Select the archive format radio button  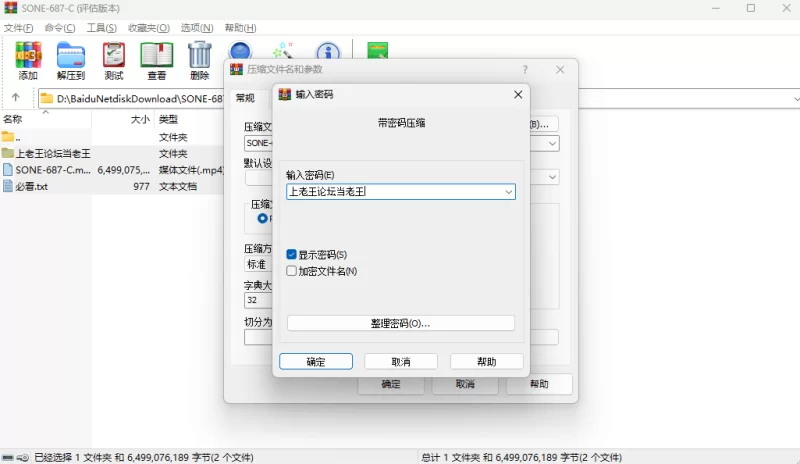tap(262, 218)
